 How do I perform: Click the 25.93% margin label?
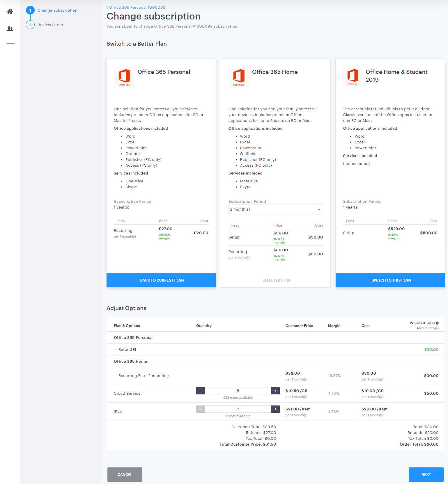165,236
